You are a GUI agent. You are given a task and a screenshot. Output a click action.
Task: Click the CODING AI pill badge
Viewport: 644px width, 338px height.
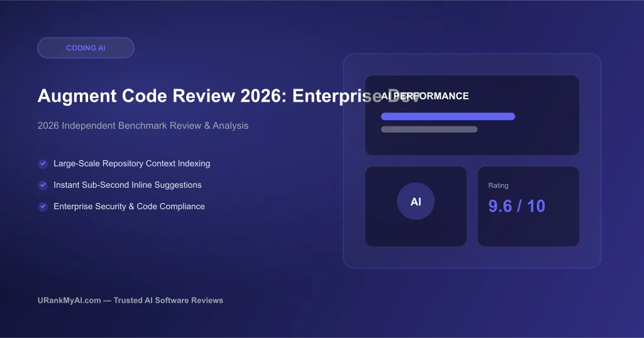[86, 48]
